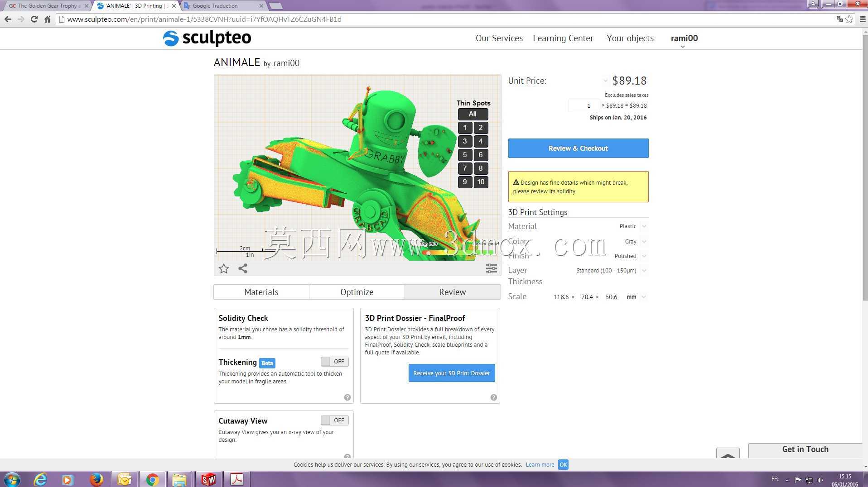Switch to the Review tab
The height and width of the screenshot is (487, 868).
(453, 292)
